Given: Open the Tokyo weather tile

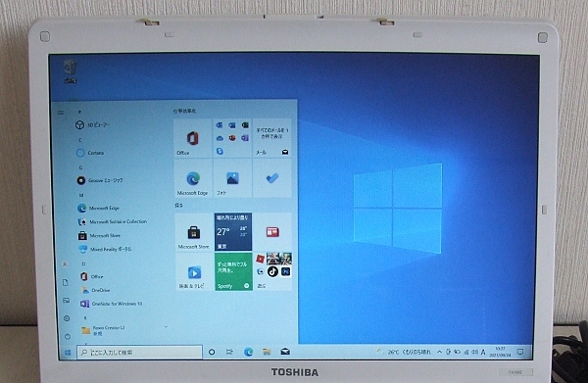Looking at the screenshot, I should [233, 232].
